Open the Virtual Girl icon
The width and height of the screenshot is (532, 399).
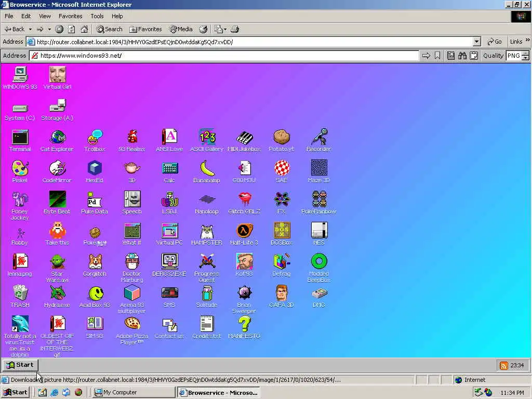click(57, 78)
